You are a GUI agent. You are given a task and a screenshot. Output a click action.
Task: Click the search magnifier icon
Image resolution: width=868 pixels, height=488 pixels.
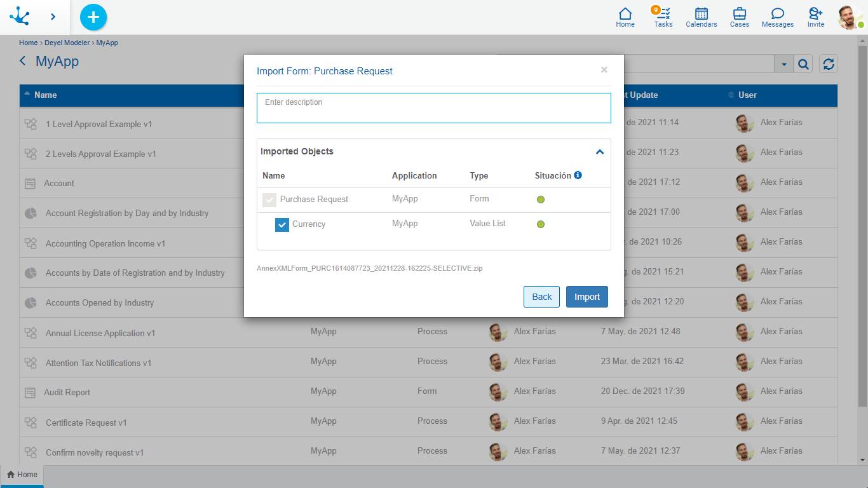click(x=803, y=64)
